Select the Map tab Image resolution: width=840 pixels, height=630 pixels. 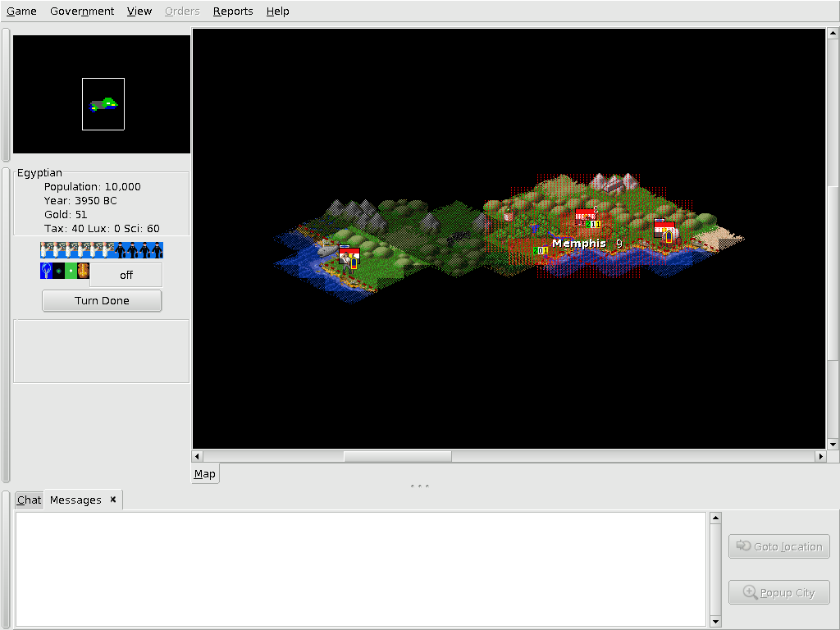pyautogui.click(x=204, y=473)
